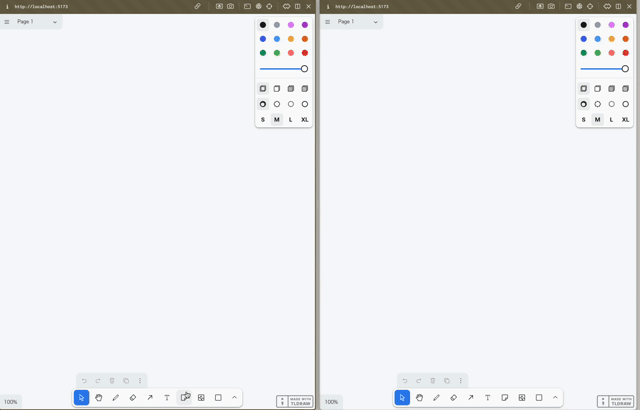Viewport: 640px width, 410px height.
Task: Select the Draw pencil tool in right window
Action: click(437, 397)
